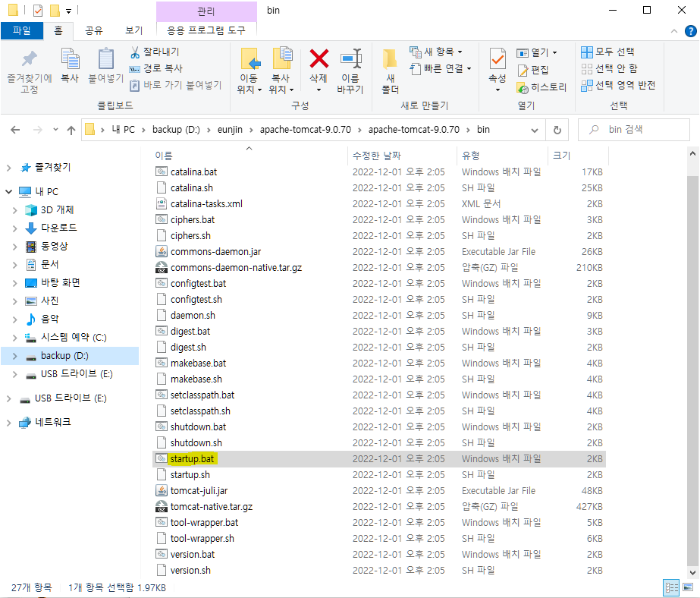Viewport: 700px width, 598px height.
Task: Open the 복사 위치 copy-to button
Action: (x=281, y=71)
